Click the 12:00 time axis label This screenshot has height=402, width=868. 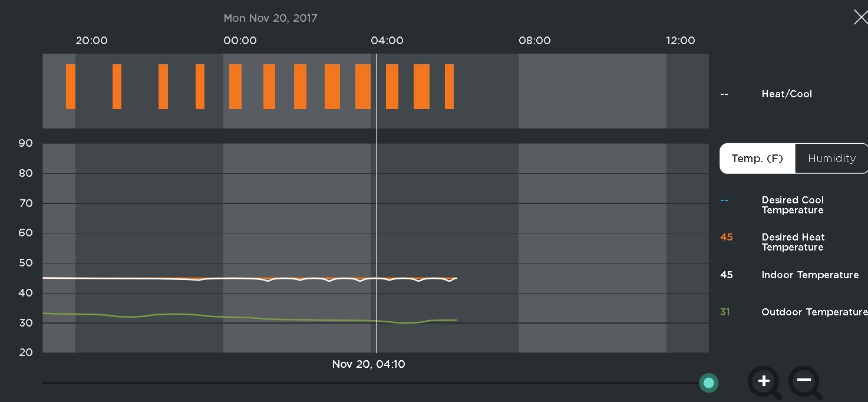click(x=681, y=41)
